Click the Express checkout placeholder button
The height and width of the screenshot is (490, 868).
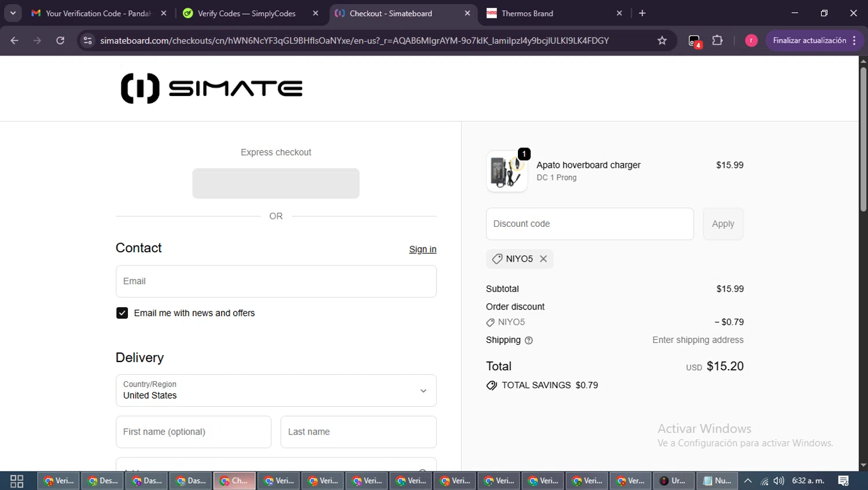point(276,183)
